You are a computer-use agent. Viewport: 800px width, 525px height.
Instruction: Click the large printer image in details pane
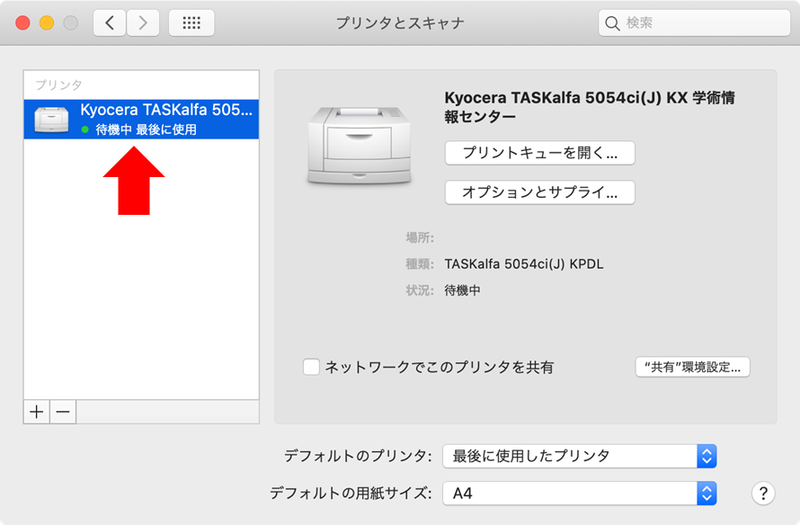click(359, 145)
